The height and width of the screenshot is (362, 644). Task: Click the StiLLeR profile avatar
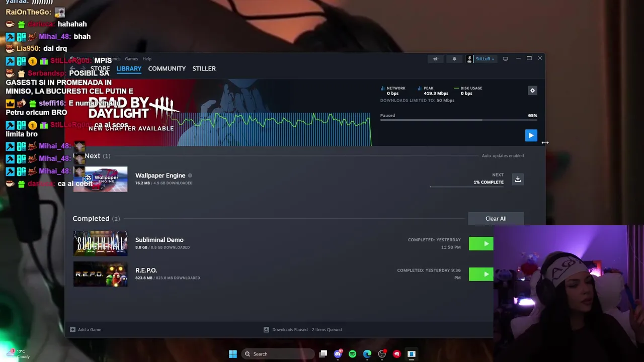click(469, 59)
